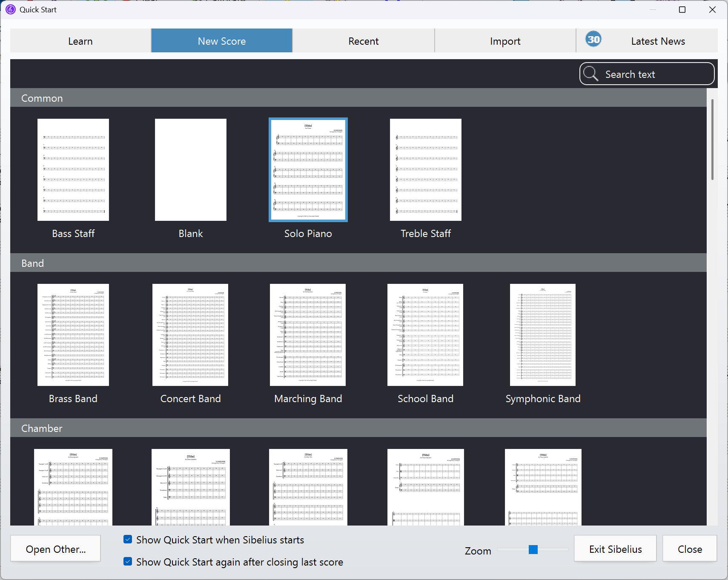
Task: Click the 'Treble Staff' label text
Action: click(426, 234)
